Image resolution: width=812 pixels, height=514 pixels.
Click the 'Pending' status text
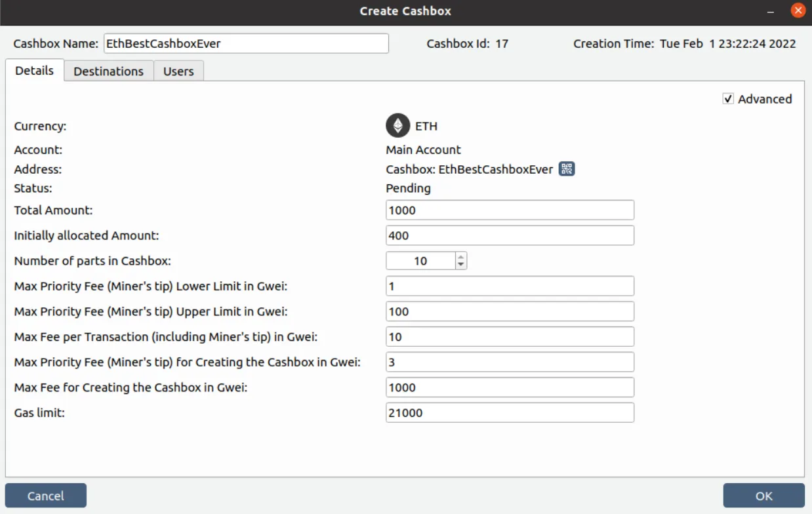(408, 188)
